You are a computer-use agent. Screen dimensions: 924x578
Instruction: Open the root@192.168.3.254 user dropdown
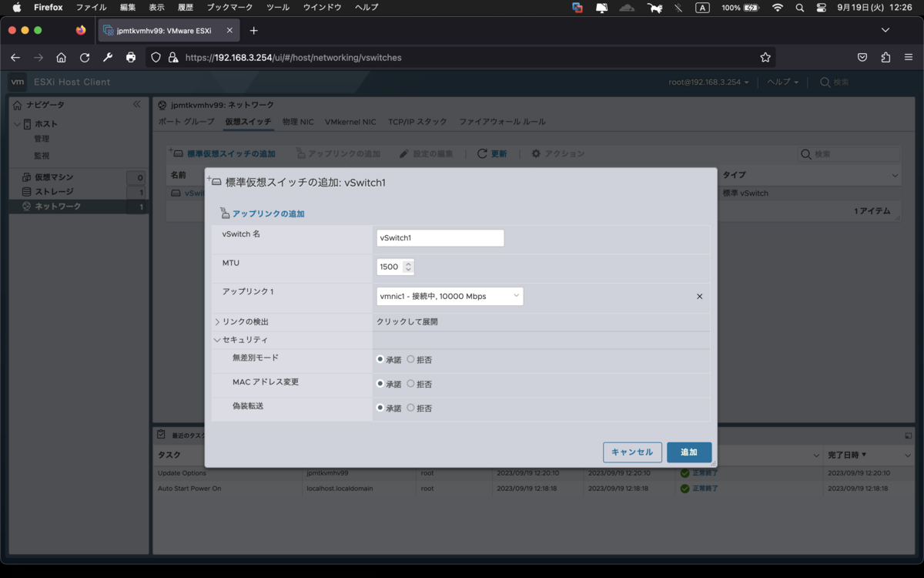[708, 82]
